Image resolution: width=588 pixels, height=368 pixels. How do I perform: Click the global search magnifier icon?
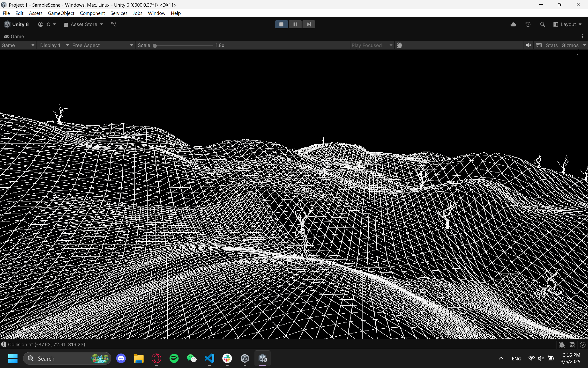[x=543, y=24]
